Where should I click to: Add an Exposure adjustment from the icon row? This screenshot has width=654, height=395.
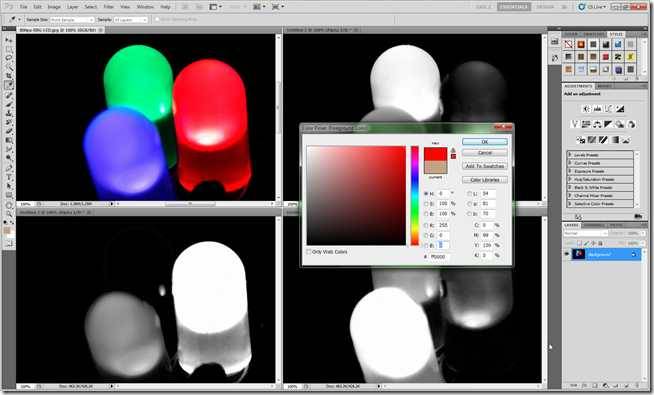[620, 109]
